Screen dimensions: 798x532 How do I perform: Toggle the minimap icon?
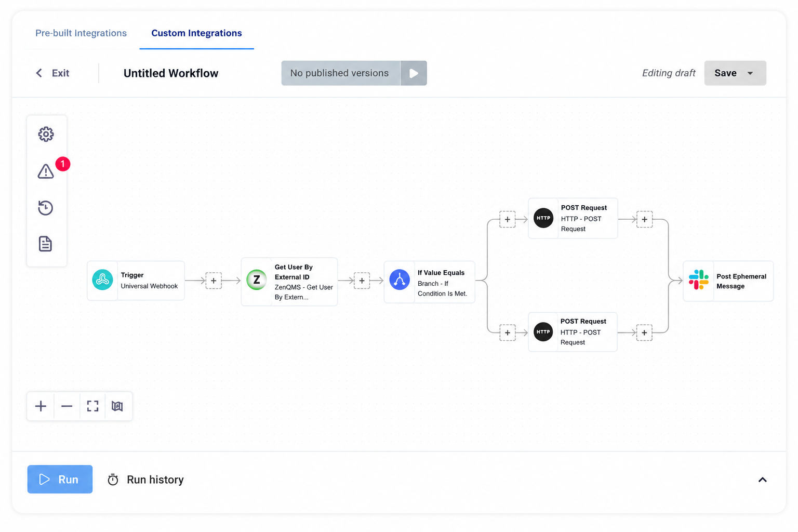click(x=117, y=406)
